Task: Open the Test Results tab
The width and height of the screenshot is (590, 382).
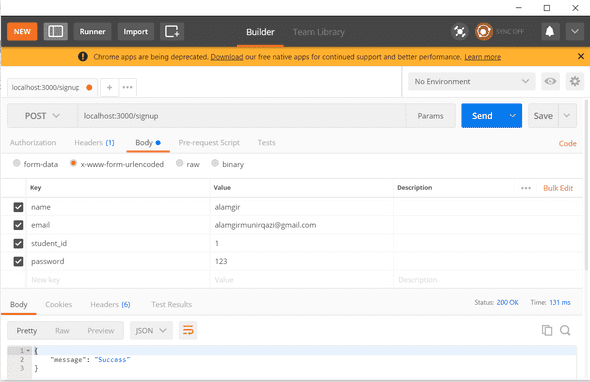Action: (172, 304)
